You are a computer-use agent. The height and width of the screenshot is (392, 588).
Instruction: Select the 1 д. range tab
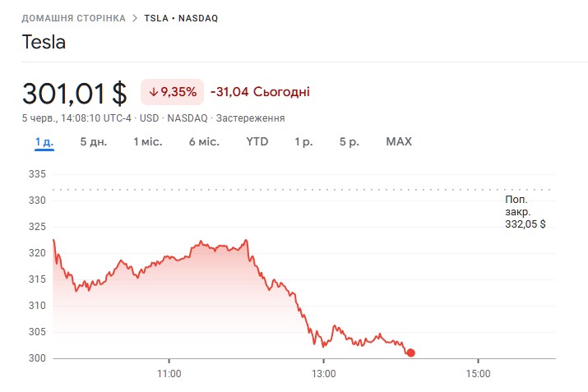(x=44, y=141)
